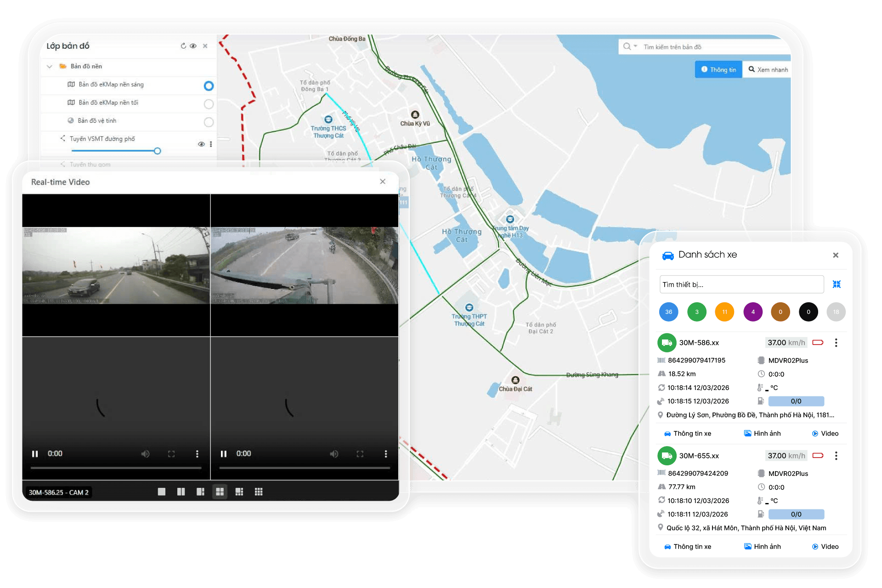Image resolution: width=882 pixels, height=588 pixels.
Task: Enter fullscreen on the bottom-right video player
Action: point(360,454)
